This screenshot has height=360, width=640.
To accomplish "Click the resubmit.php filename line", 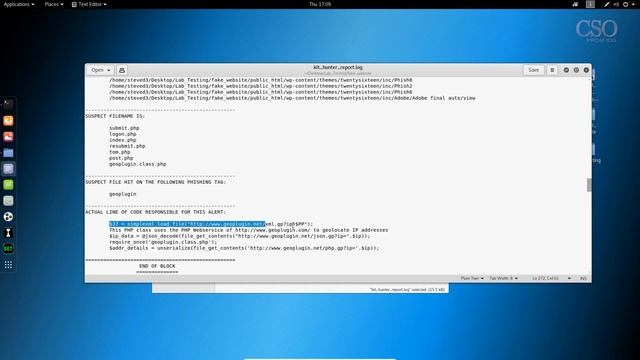I will click(127, 146).
